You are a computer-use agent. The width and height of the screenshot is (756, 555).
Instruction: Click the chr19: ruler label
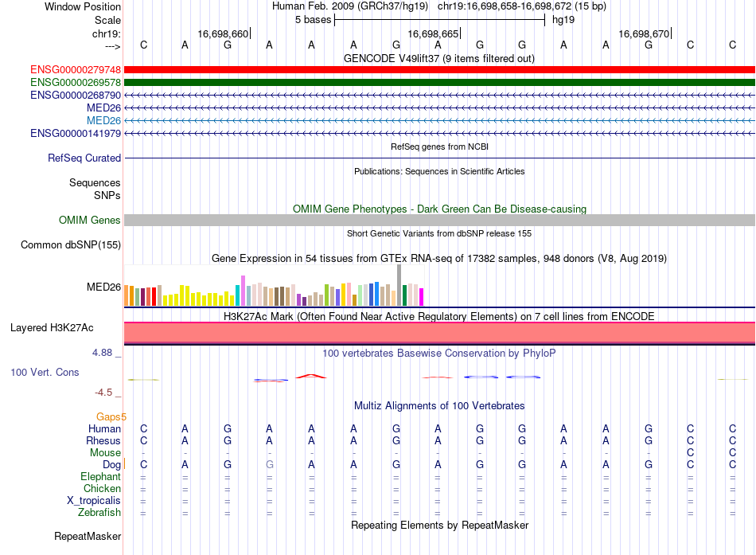click(x=107, y=33)
